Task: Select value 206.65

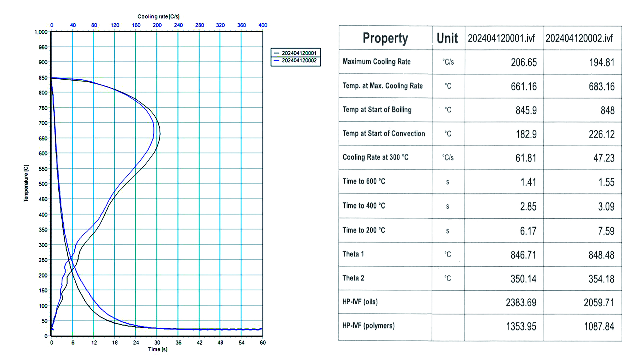Action: click(524, 62)
